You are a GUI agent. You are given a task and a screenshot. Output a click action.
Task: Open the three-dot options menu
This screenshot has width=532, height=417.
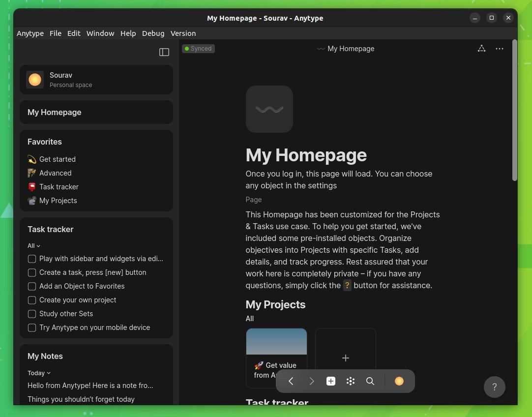500,49
